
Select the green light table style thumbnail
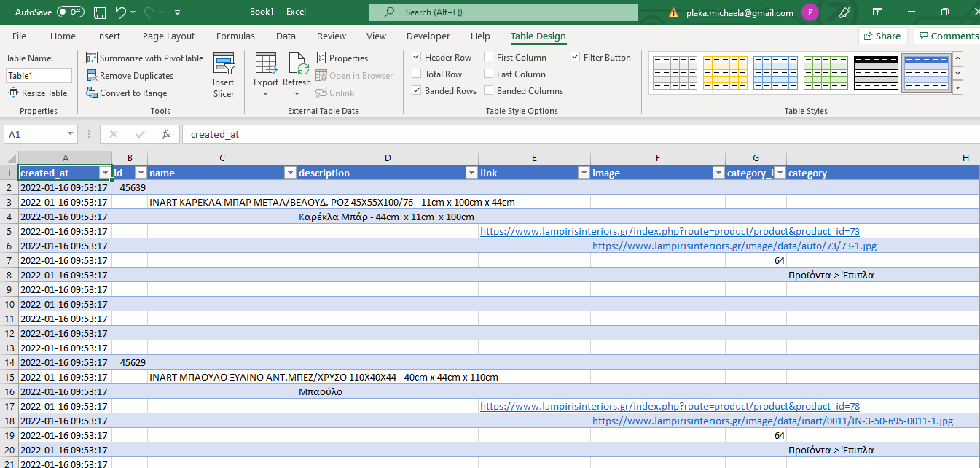pyautogui.click(x=826, y=73)
